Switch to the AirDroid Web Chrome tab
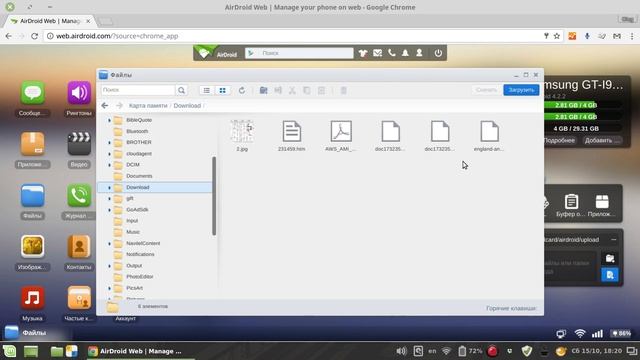The height and width of the screenshot is (360, 640). coord(51,21)
